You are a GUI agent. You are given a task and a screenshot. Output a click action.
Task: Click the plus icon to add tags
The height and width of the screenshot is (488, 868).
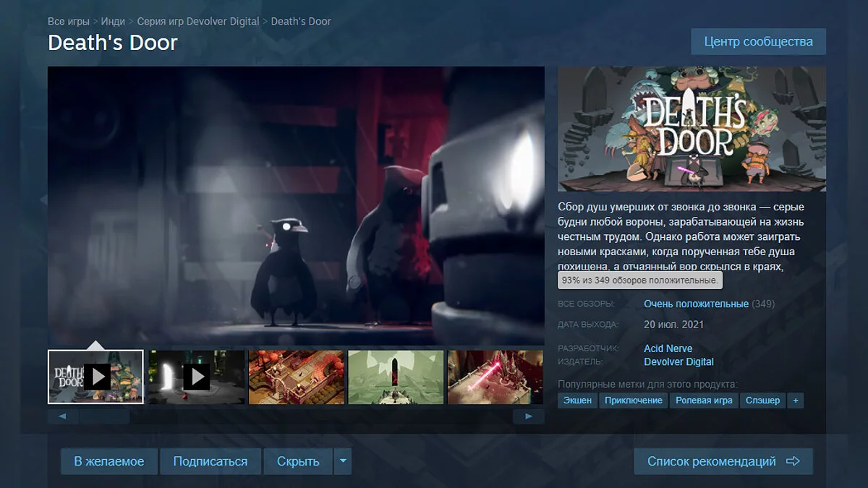tap(796, 400)
